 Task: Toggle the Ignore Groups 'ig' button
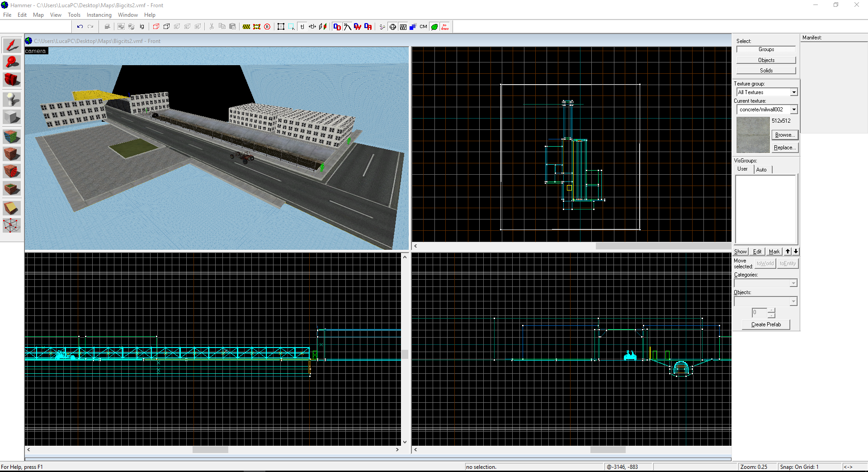click(142, 27)
